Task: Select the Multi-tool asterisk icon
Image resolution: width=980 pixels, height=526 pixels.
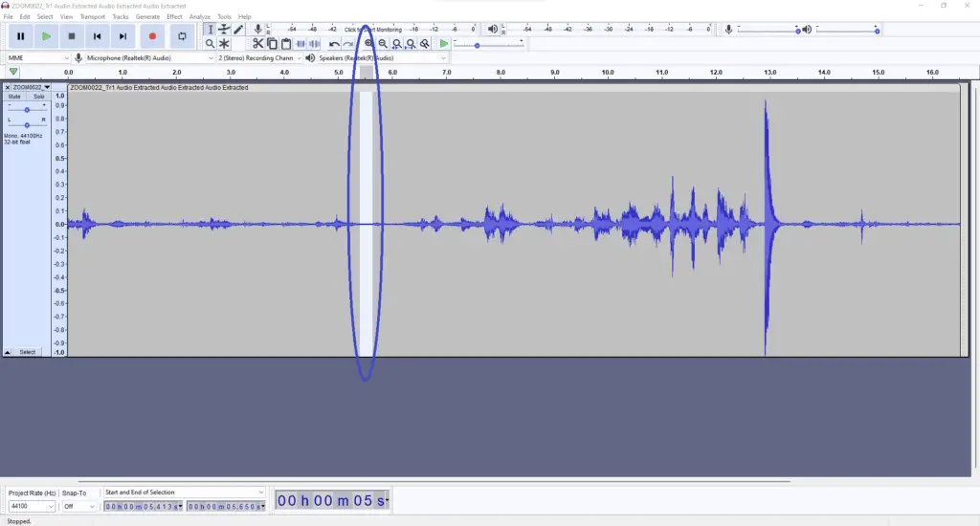Action: tap(224, 44)
